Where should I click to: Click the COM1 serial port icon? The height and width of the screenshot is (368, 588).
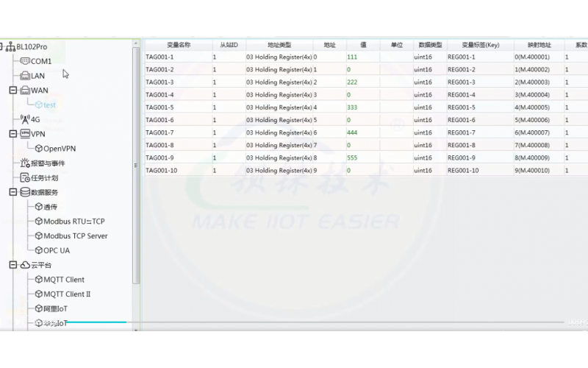coord(24,61)
